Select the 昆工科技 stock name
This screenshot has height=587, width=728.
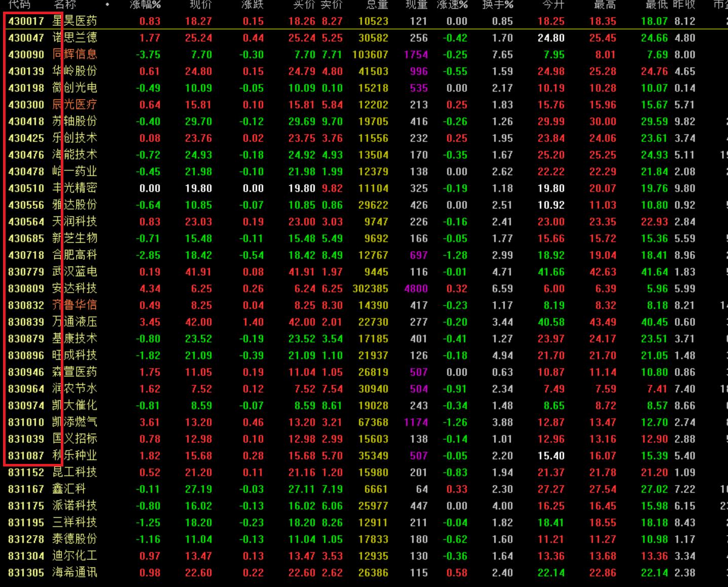click(x=74, y=473)
